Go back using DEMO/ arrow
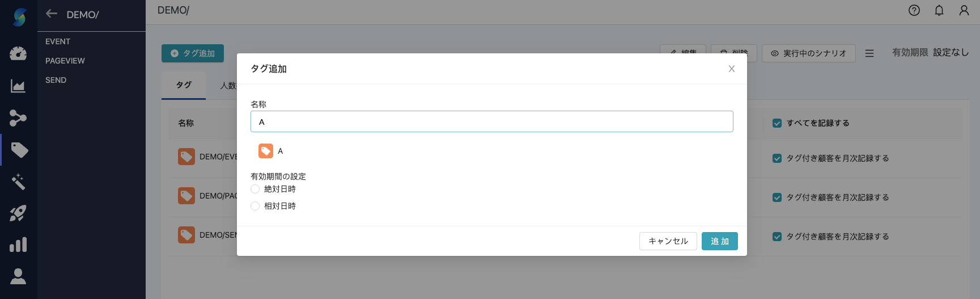Screen dimensions: 980x299 (52, 14)
